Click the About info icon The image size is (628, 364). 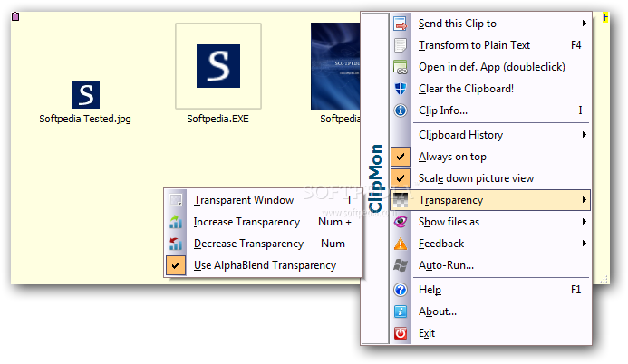click(401, 311)
